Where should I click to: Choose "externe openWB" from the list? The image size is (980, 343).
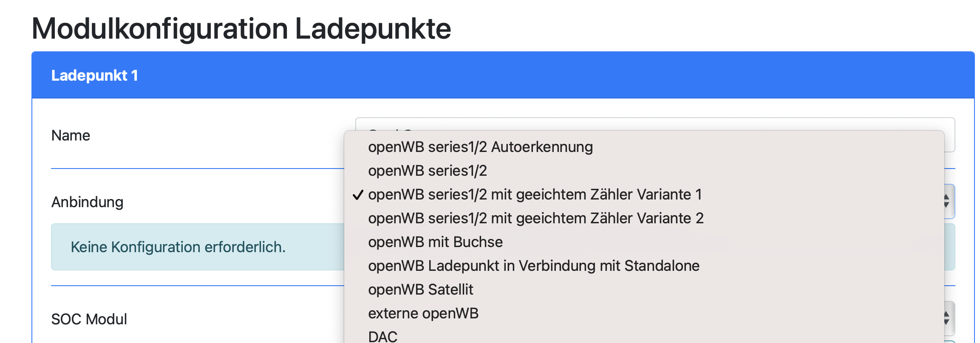[x=423, y=313]
